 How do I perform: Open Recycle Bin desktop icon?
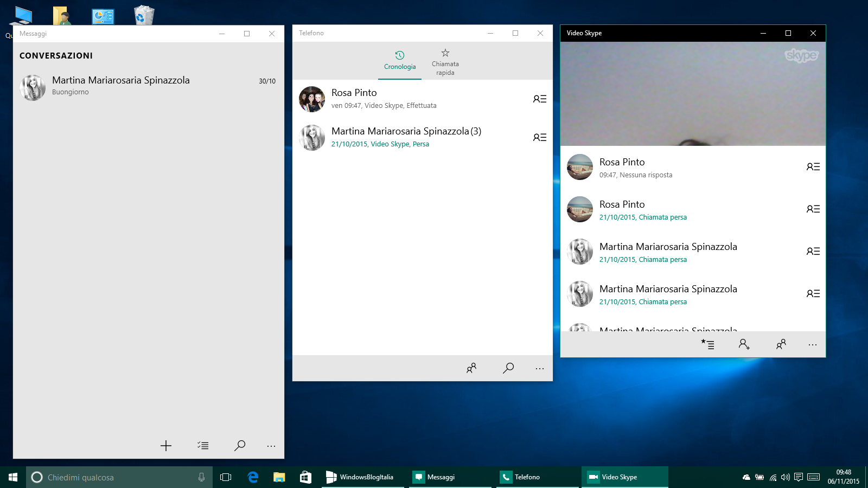pos(144,15)
